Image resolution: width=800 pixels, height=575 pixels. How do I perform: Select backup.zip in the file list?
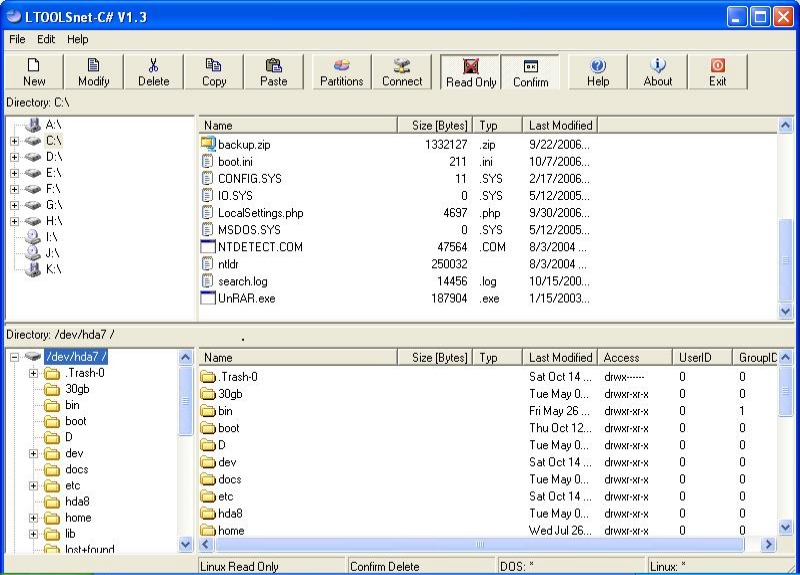point(244,145)
